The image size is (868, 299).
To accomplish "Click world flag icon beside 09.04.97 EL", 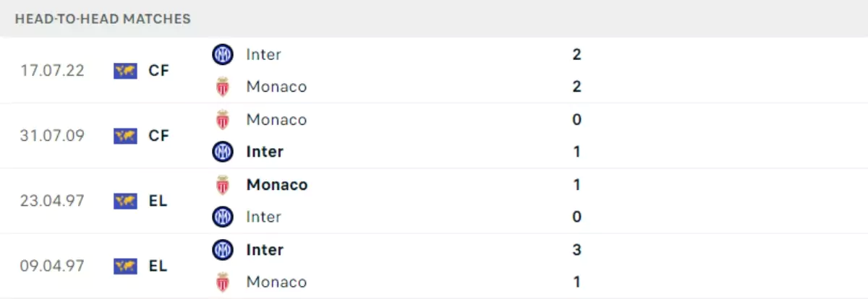I will 125,266.
